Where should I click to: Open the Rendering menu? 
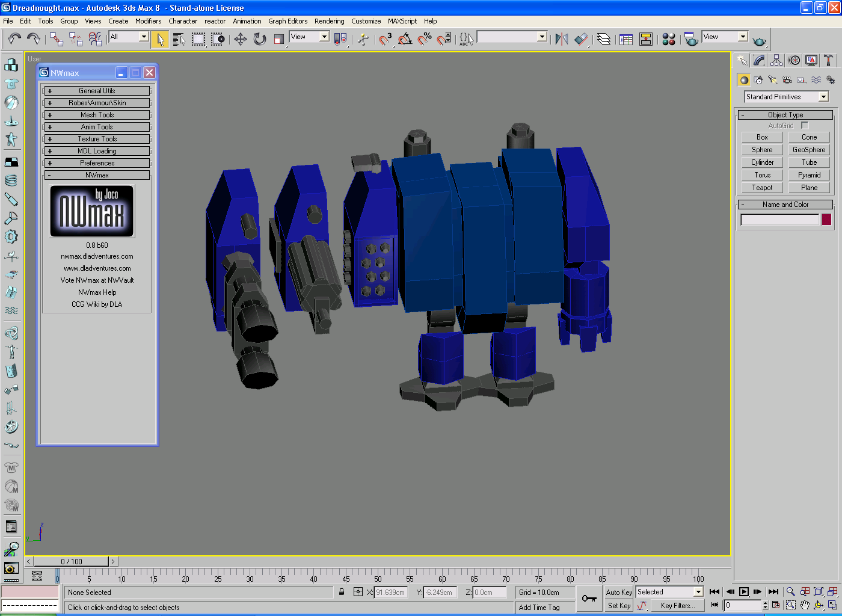329,21
